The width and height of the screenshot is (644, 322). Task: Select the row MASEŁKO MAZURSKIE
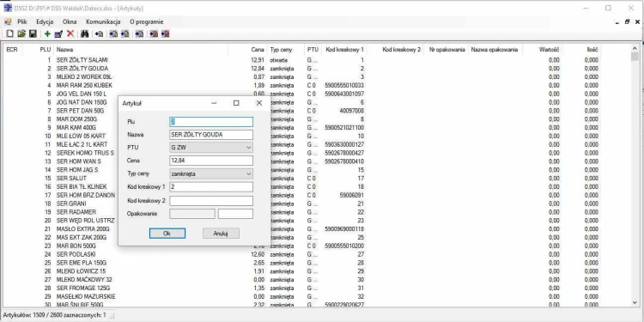(x=301, y=296)
